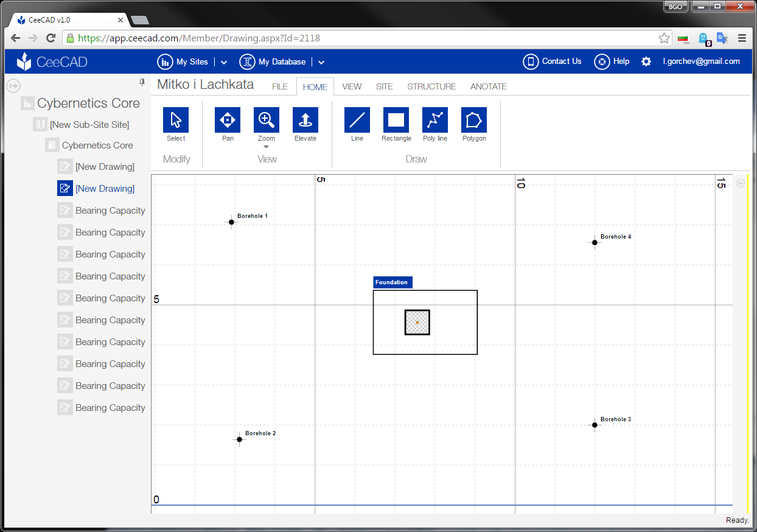This screenshot has width=757, height=532.
Task: Expand the My Sites dropdown chevron
Action: [224, 62]
